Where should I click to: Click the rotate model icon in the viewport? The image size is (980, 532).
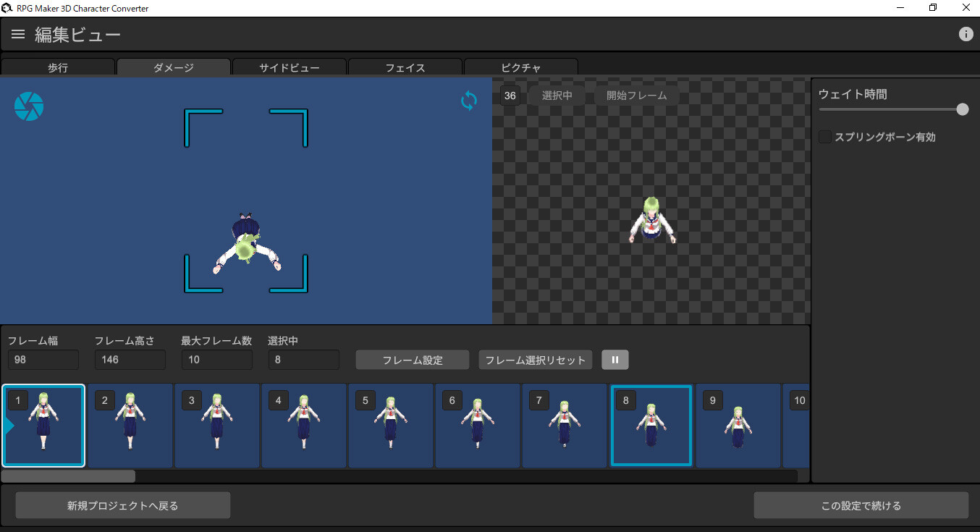[468, 101]
